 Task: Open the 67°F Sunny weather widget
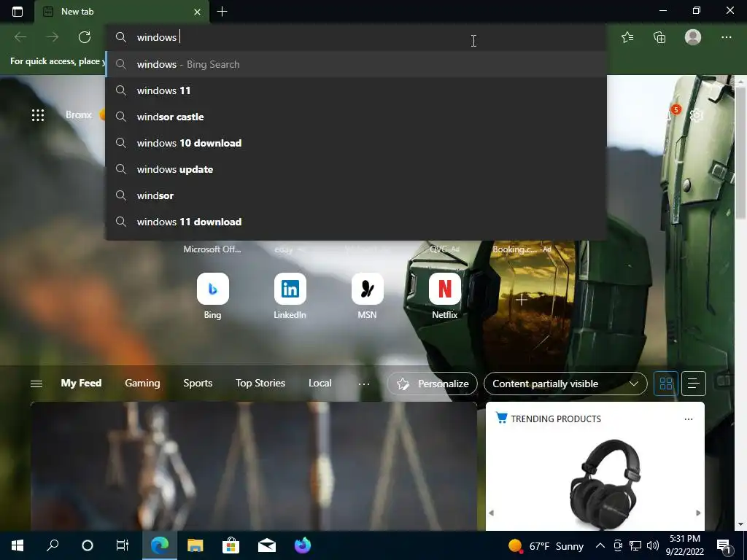point(546,545)
